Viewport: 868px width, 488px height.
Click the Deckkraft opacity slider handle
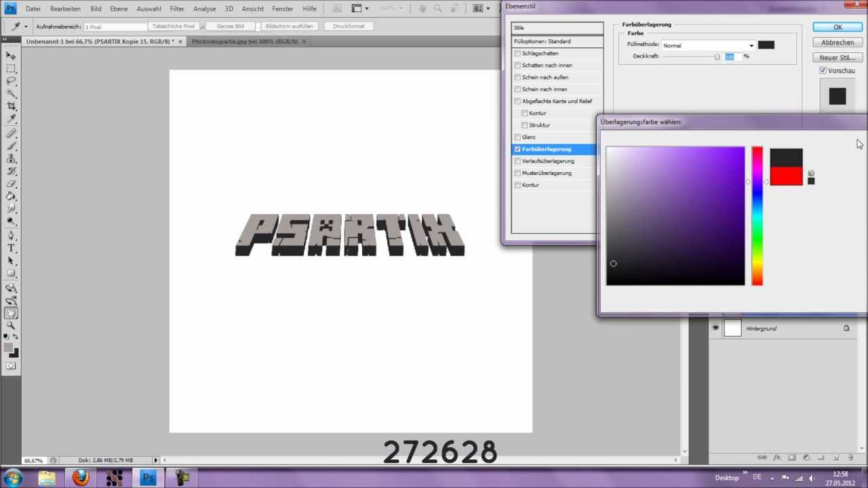click(x=717, y=57)
